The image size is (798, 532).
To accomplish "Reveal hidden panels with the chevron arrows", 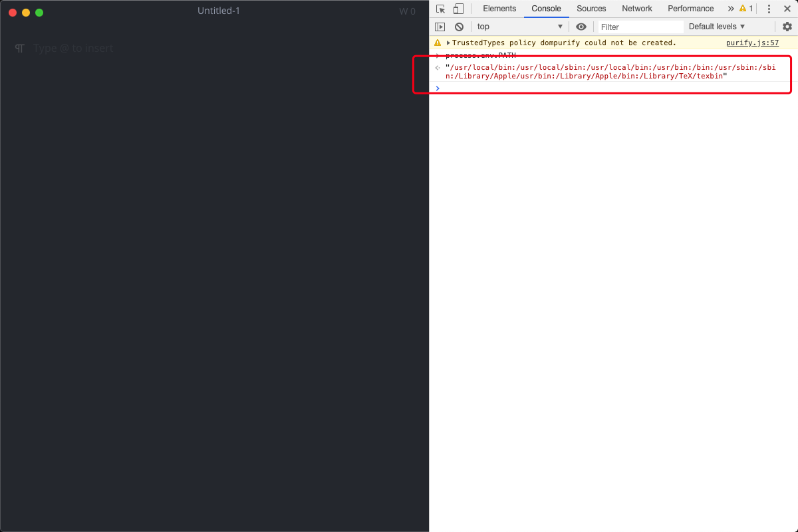I will (730, 9).
